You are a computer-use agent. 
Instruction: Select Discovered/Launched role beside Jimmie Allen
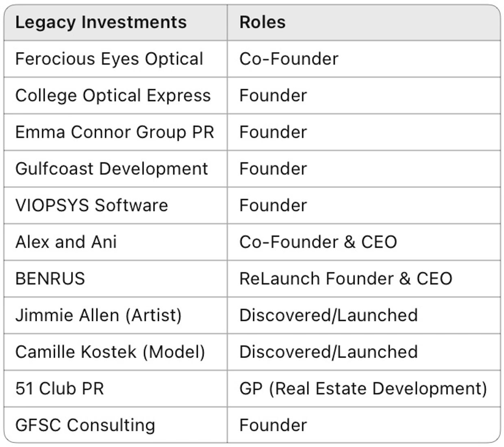(x=328, y=315)
